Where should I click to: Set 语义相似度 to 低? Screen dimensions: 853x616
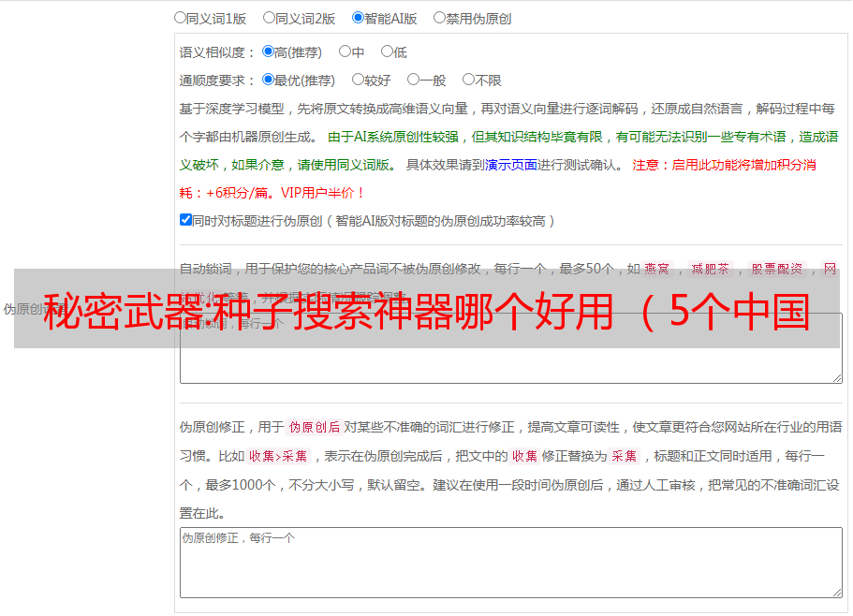[x=388, y=51]
